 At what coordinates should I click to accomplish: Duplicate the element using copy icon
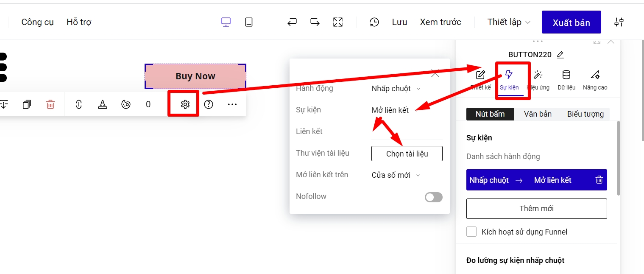click(x=27, y=104)
